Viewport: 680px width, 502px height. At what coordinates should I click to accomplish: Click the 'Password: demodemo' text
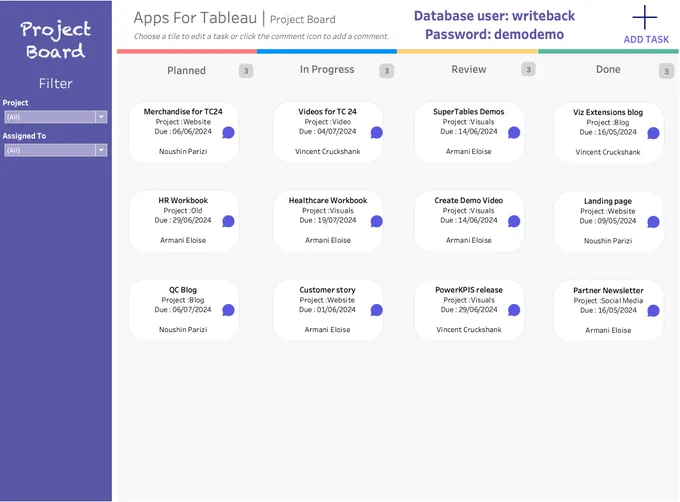494,34
